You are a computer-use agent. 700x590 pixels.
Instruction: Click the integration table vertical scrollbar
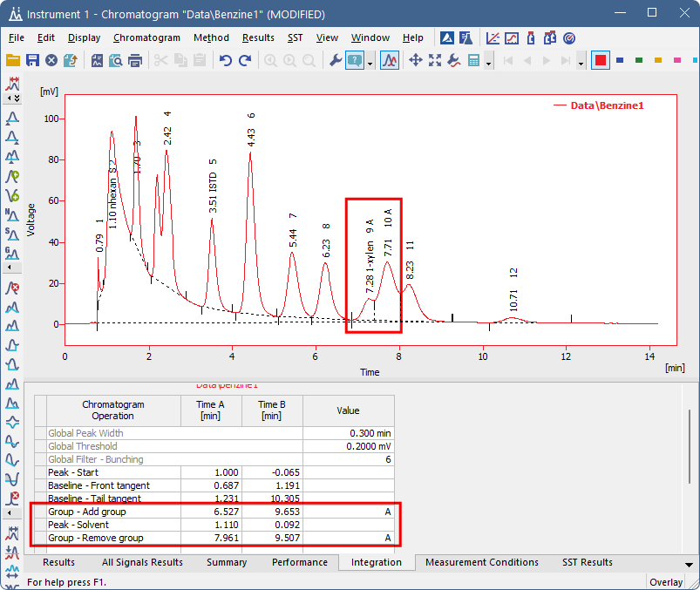[689, 446]
